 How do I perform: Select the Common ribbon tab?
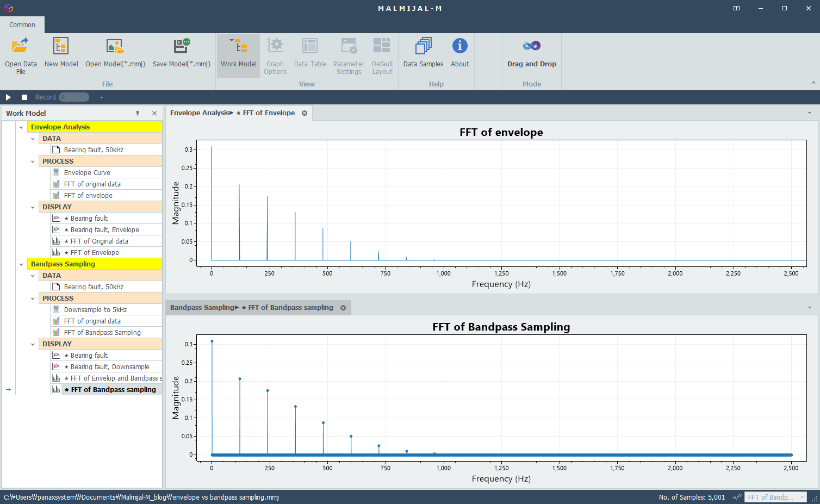tap(22, 24)
